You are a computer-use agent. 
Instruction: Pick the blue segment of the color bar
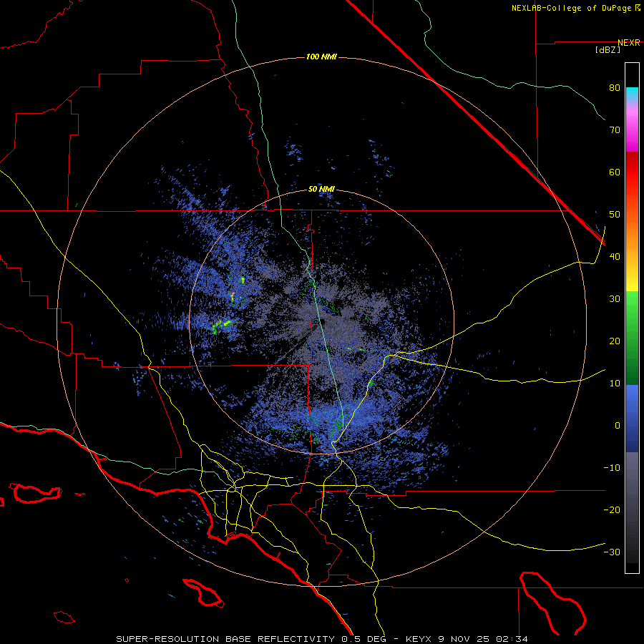tap(632, 418)
